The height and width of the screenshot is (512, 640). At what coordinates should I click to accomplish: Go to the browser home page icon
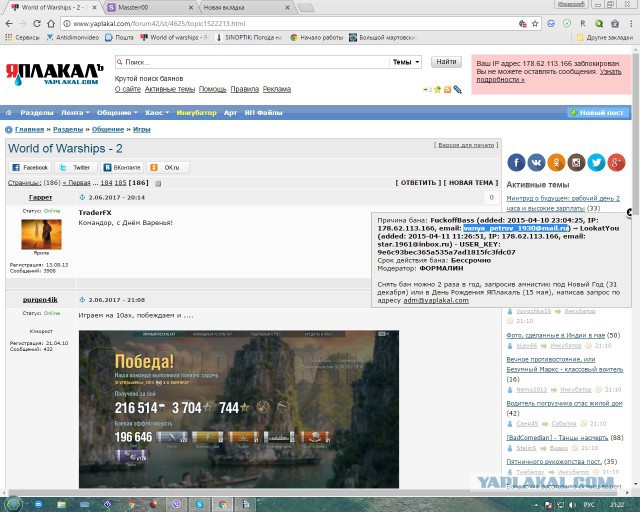coord(51,24)
